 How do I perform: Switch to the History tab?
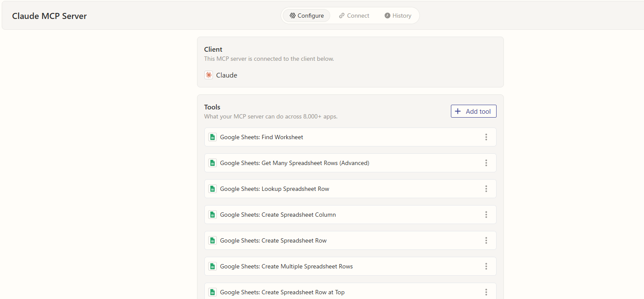coord(398,16)
